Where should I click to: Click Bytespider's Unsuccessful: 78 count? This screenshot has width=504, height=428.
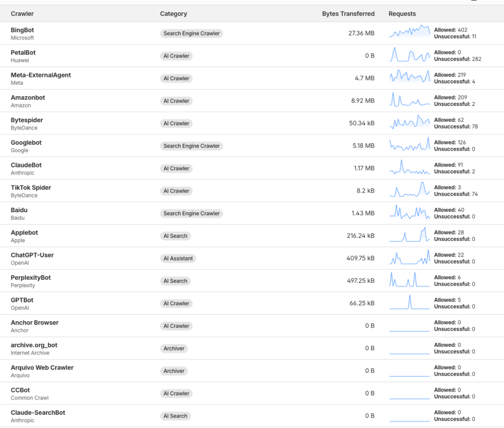(x=456, y=127)
